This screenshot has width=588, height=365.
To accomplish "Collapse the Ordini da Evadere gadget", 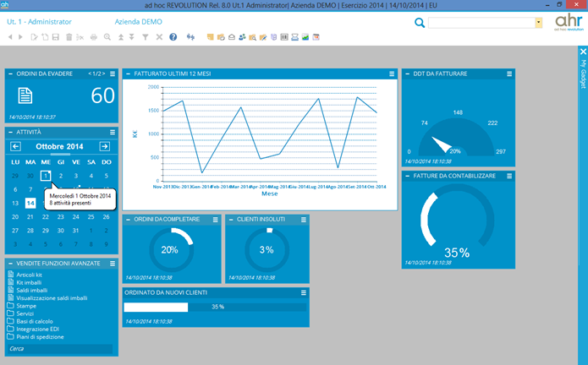I will click(x=10, y=74).
